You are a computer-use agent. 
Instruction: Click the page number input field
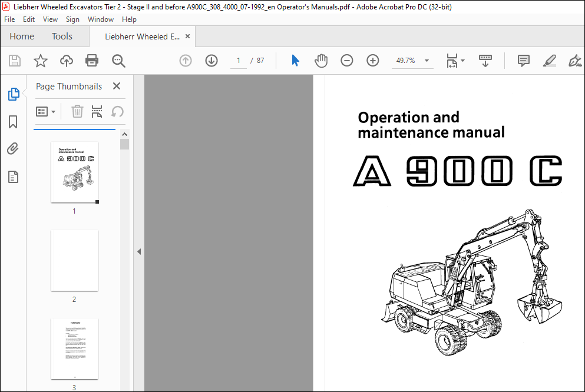pos(239,61)
